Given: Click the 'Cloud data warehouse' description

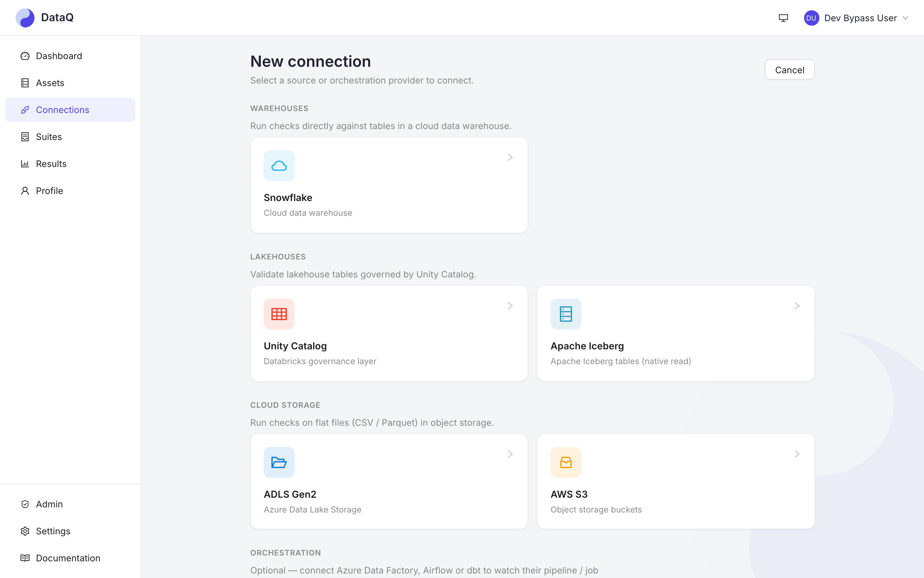Looking at the screenshot, I should coord(308,213).
